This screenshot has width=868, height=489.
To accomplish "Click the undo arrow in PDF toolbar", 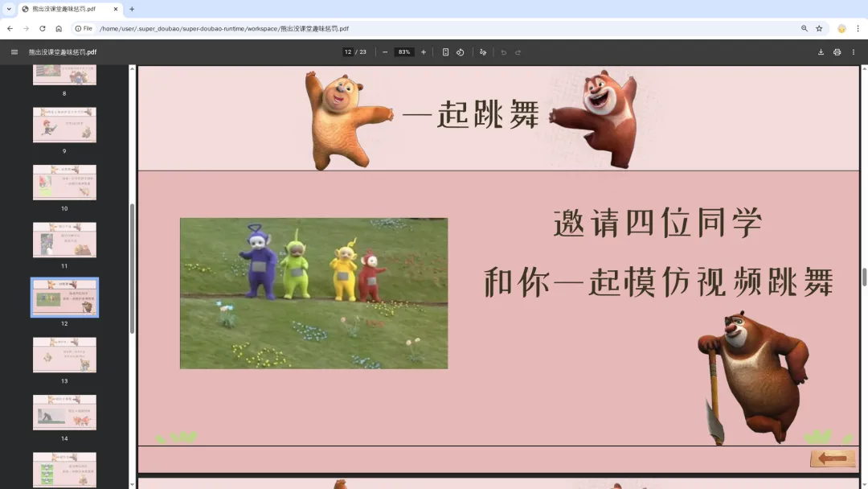I will [503, 52].
